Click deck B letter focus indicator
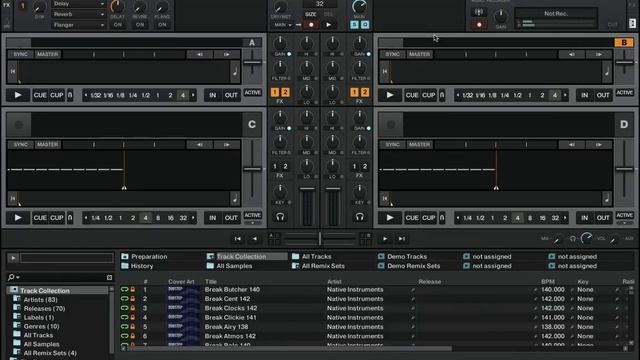The height and width of the screenshot is (360, 640). pos(624,42)
